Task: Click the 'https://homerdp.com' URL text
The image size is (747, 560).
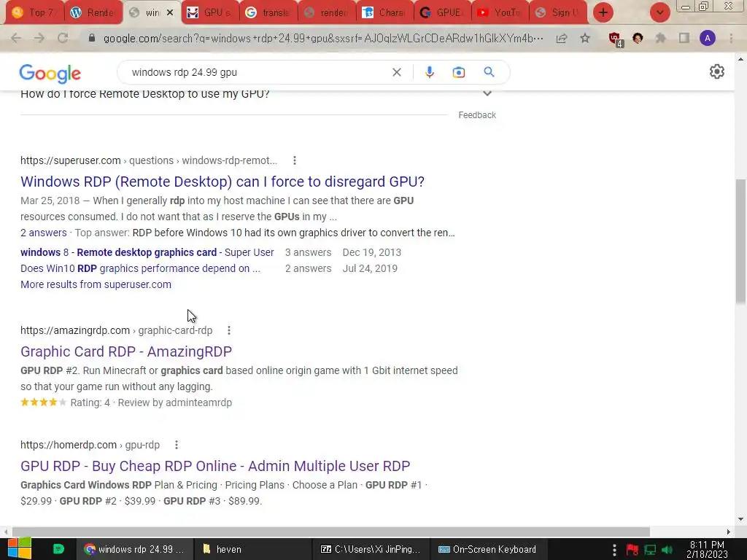Action: (x=69, y=445)
